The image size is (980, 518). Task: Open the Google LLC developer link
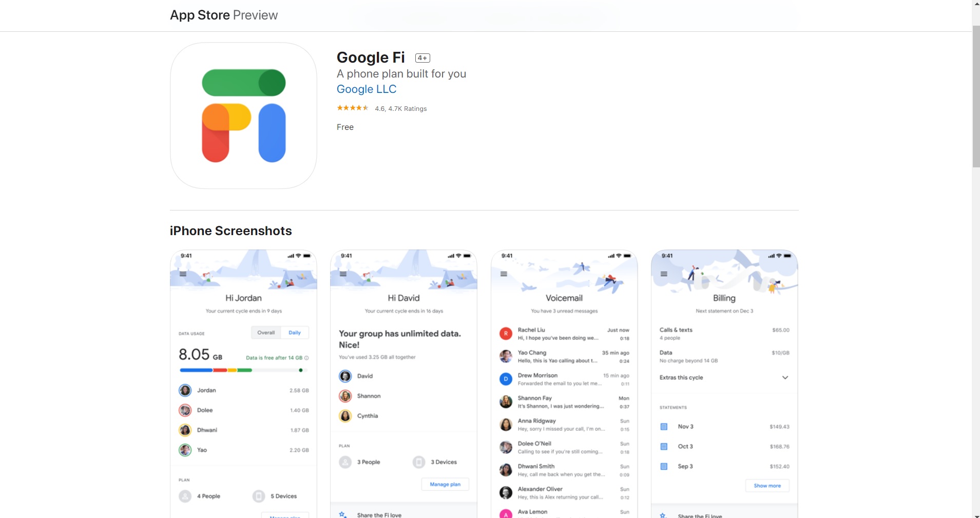[367, 89]
